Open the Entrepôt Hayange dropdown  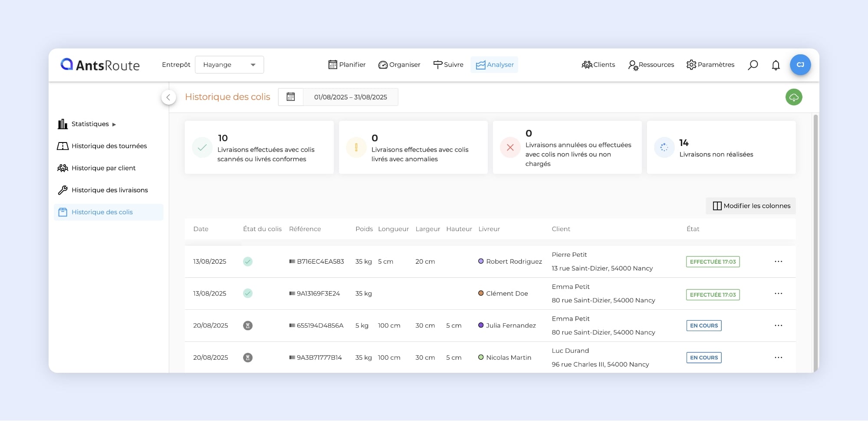point(229,65)
